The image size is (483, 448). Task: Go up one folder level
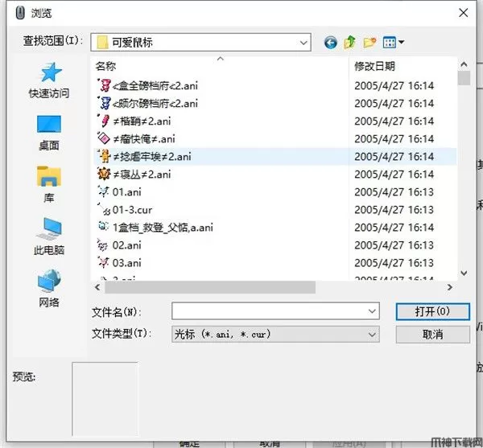tap(349, 42)
